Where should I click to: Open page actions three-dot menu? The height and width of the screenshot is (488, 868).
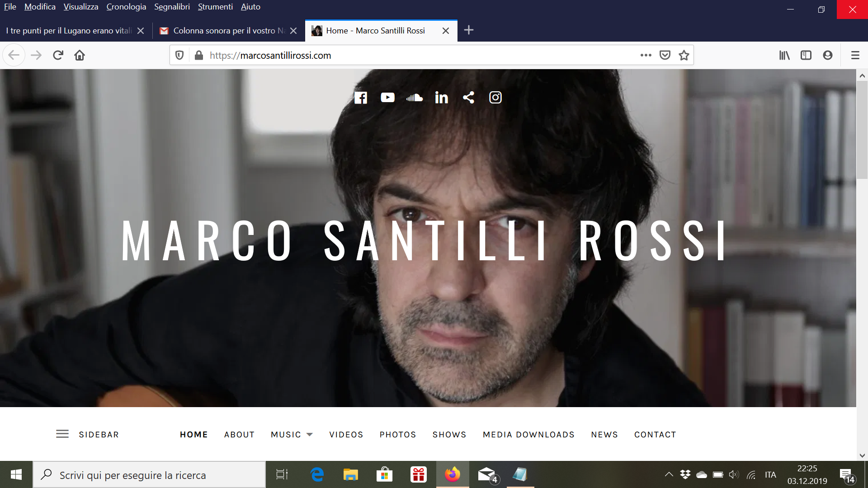(646, 55)
